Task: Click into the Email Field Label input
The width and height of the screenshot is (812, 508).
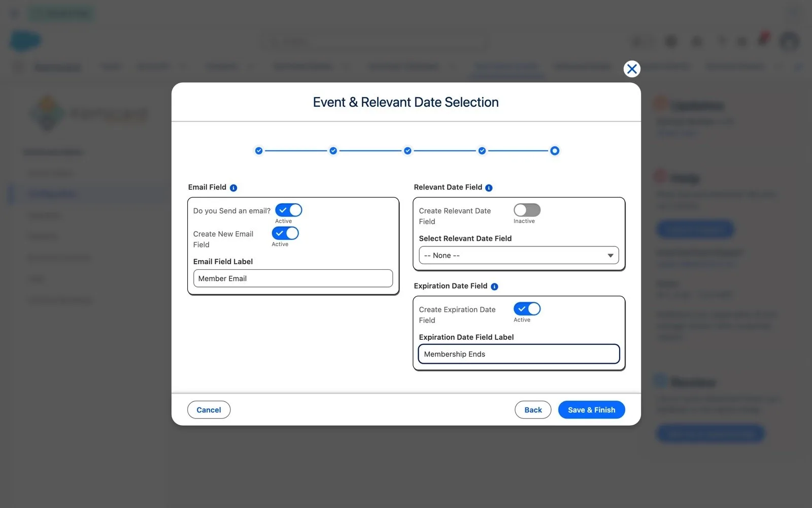Action: pos(293,278)
